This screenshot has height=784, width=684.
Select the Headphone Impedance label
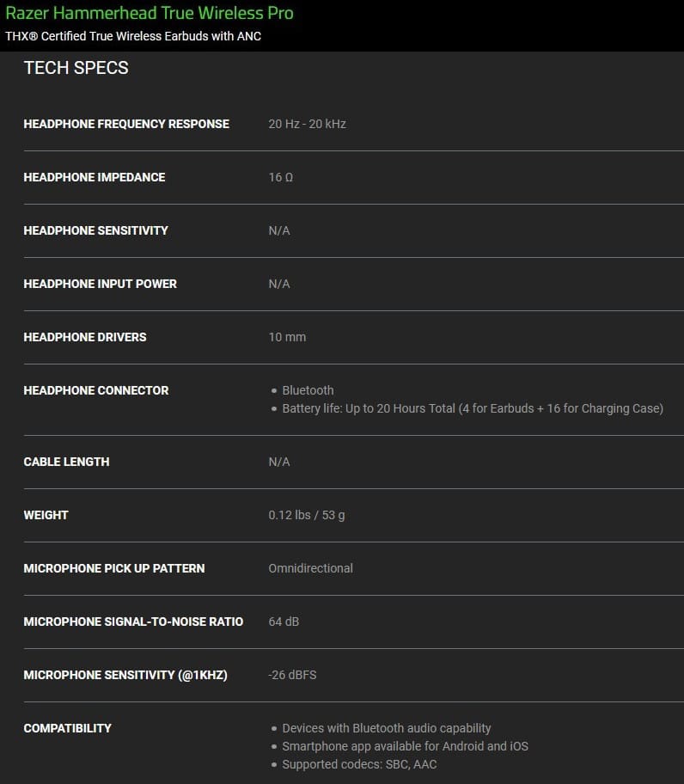click(x=95, y=177)
